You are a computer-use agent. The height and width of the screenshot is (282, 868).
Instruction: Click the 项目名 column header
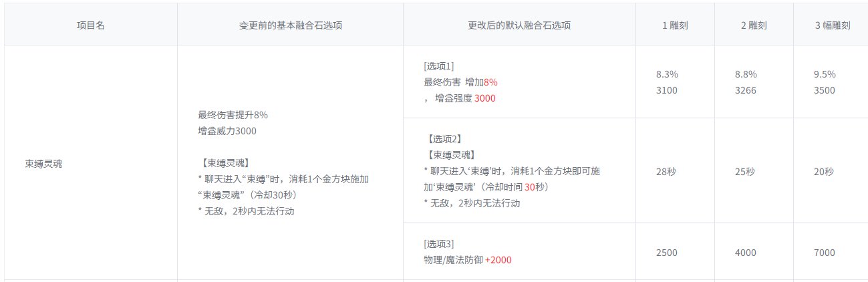point(91,25)
